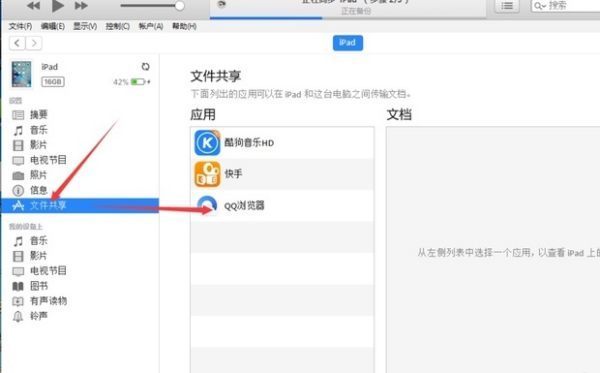Open the 帮助(H) menu
This screenshot has width=600, height=373.
coord(184,26)
